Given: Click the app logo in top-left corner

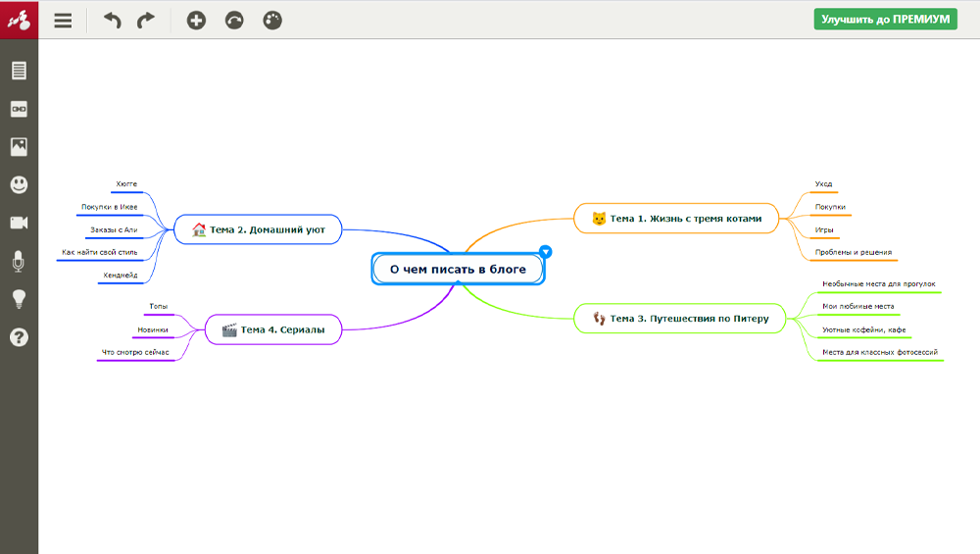Looking at the screenshot, I should [x=19, y=20].
